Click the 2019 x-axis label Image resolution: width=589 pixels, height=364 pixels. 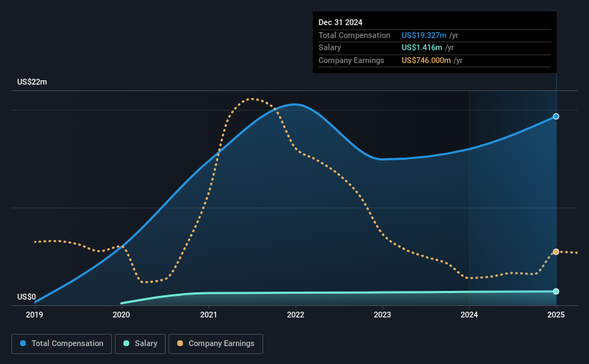[34, 315]
